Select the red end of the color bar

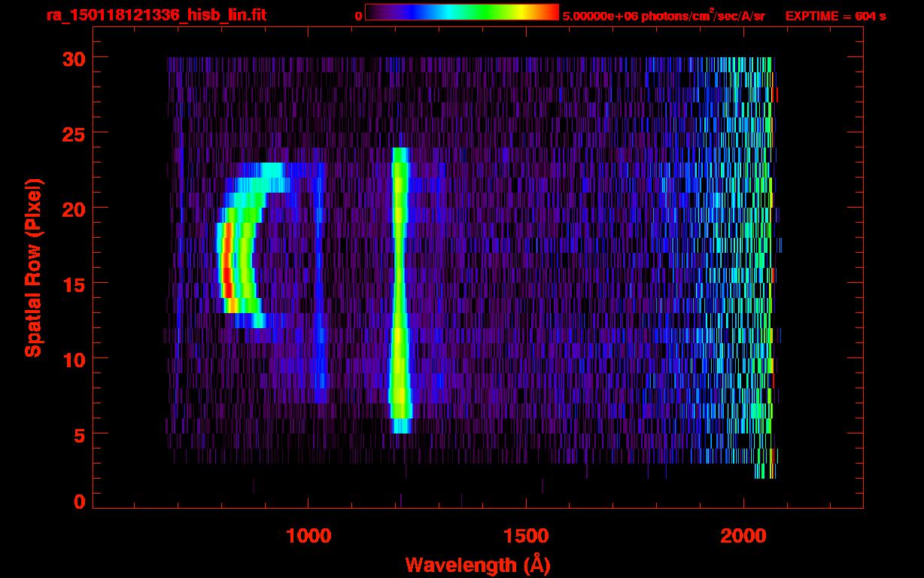pyautogui.click(x=551, y=12)
